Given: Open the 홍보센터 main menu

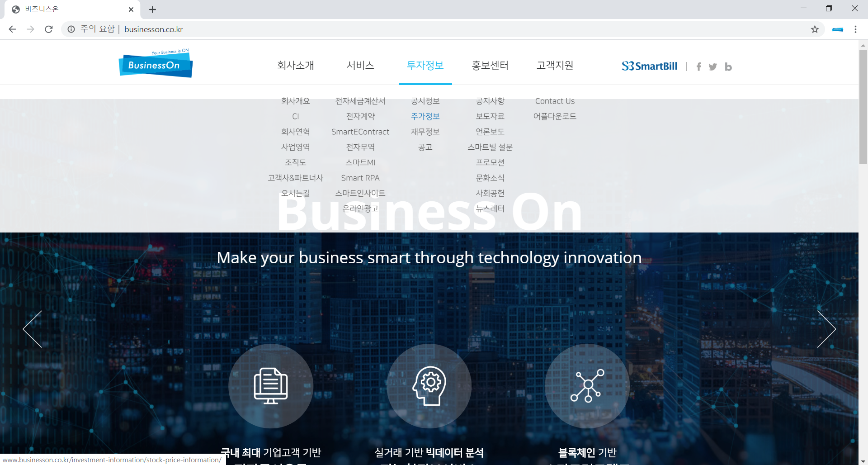Looking at the screenshot, I should click(490, 65).
